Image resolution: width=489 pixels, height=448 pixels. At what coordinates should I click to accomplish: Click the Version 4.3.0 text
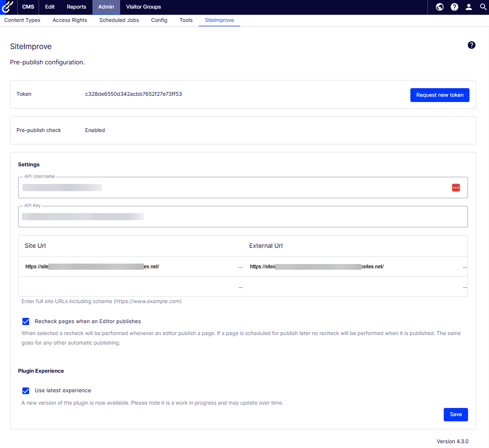point(452,441)
